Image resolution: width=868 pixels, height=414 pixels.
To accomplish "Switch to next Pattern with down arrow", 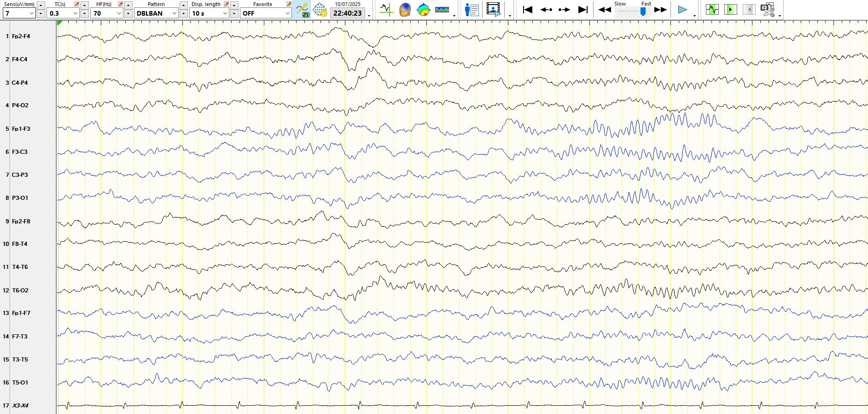I will [184, 14].
